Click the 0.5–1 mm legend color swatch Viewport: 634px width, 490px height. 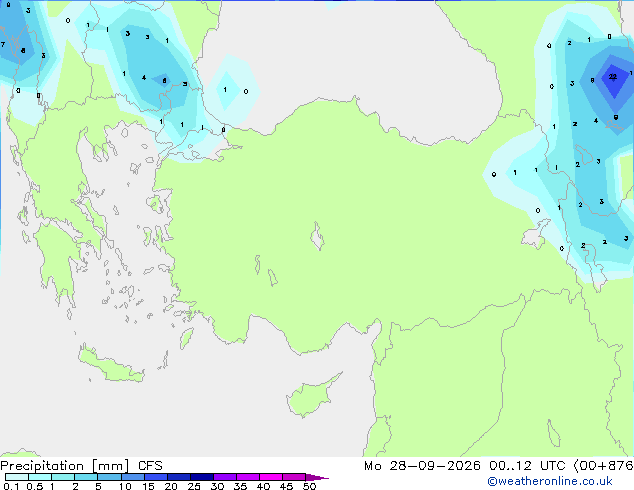point(40,477)
